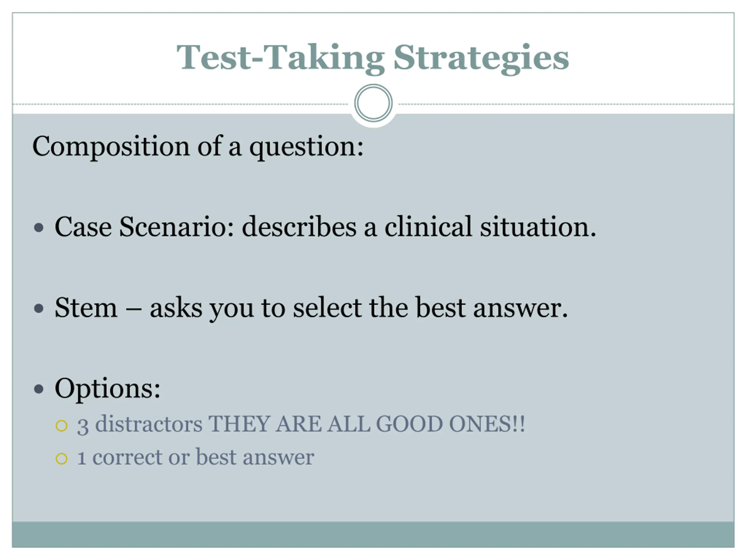Screen dimensions: 747x560
Task: Click the word Strategies in the title
Action: pos(481,59)
